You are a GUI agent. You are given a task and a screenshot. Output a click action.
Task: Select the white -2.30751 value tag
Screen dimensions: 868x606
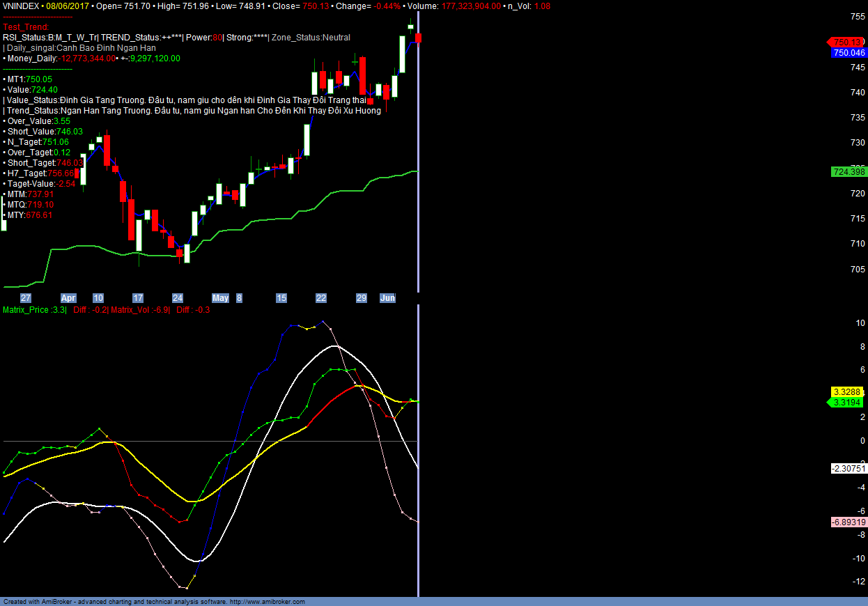pyautogui.click(x=848, y=469)
